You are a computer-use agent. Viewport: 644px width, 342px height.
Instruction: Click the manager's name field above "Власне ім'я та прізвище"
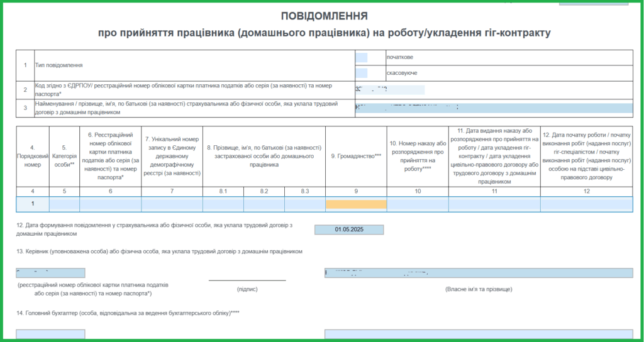479,273
